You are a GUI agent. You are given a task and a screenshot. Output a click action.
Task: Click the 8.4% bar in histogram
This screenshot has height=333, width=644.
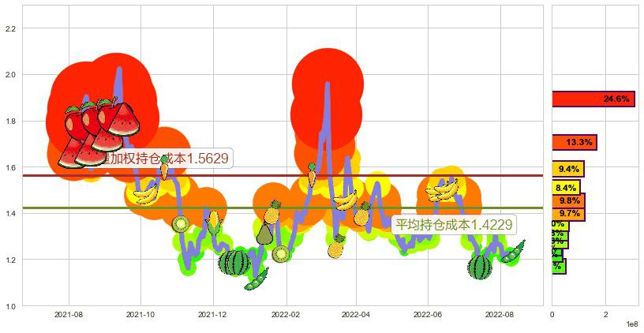566,188
